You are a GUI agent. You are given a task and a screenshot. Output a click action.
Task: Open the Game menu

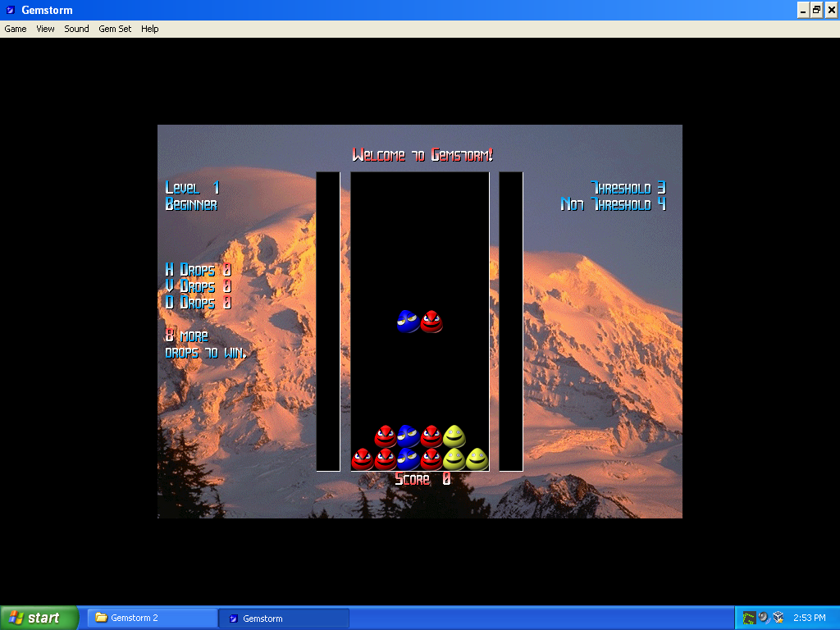coord(16,29)
